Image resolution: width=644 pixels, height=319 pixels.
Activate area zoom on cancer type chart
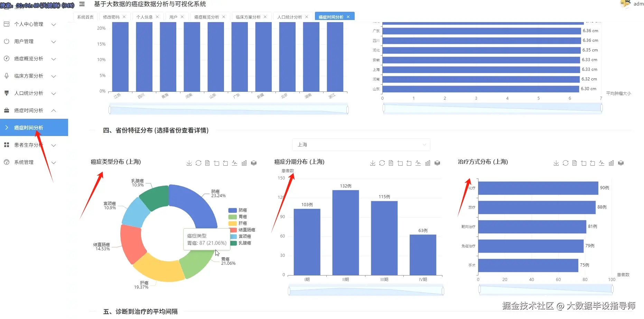click(x=217, y=163)
